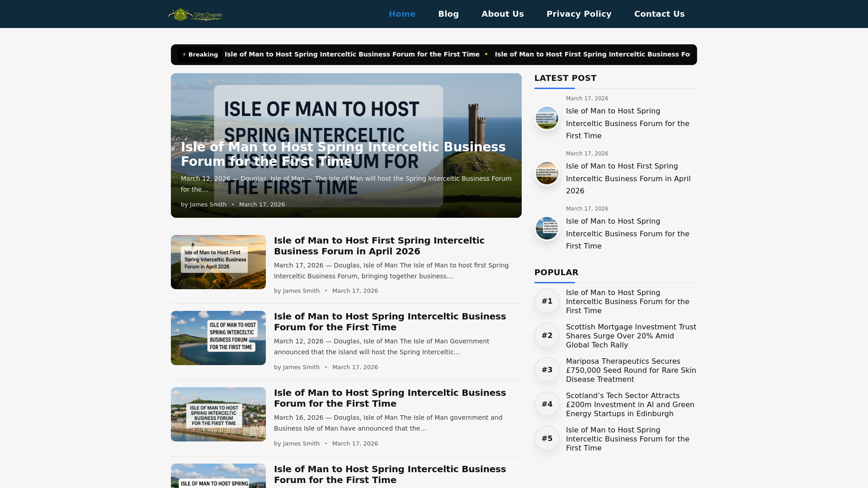Open hero article headline over the banner
This screenshot has height=488, width=868.
[x=343, y=154]
